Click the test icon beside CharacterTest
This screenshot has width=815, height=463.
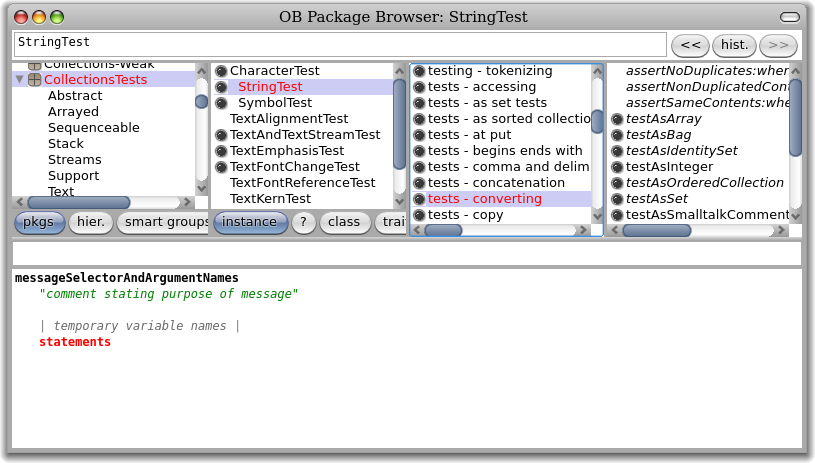(x=221, y=71)
